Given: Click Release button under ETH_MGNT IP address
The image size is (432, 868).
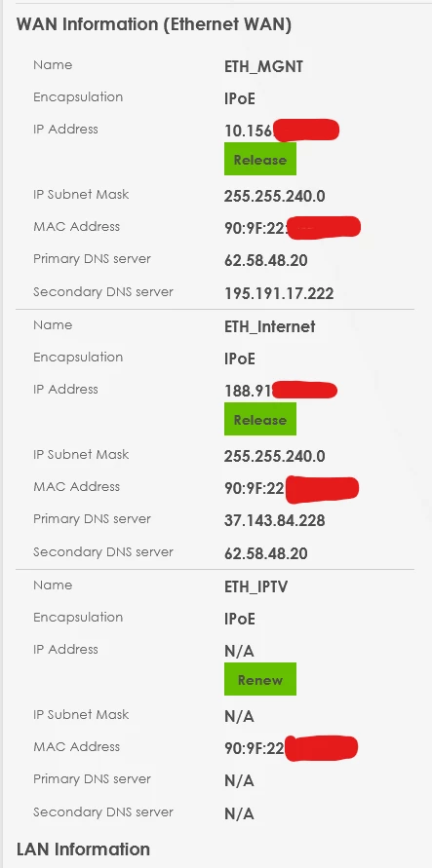Looking at the screenshot, I should coord(260,160).
